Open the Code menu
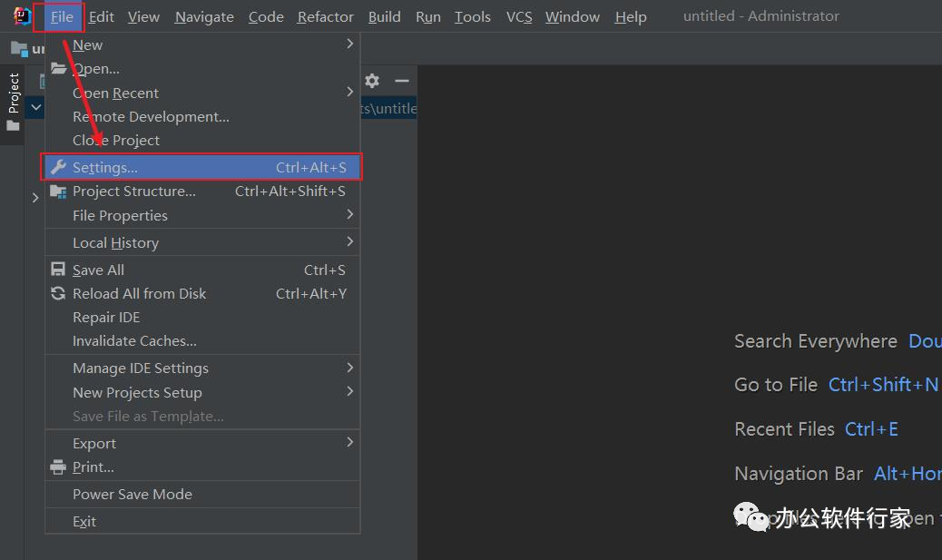Screen dimensions: 942x560 tap(266, 17)
